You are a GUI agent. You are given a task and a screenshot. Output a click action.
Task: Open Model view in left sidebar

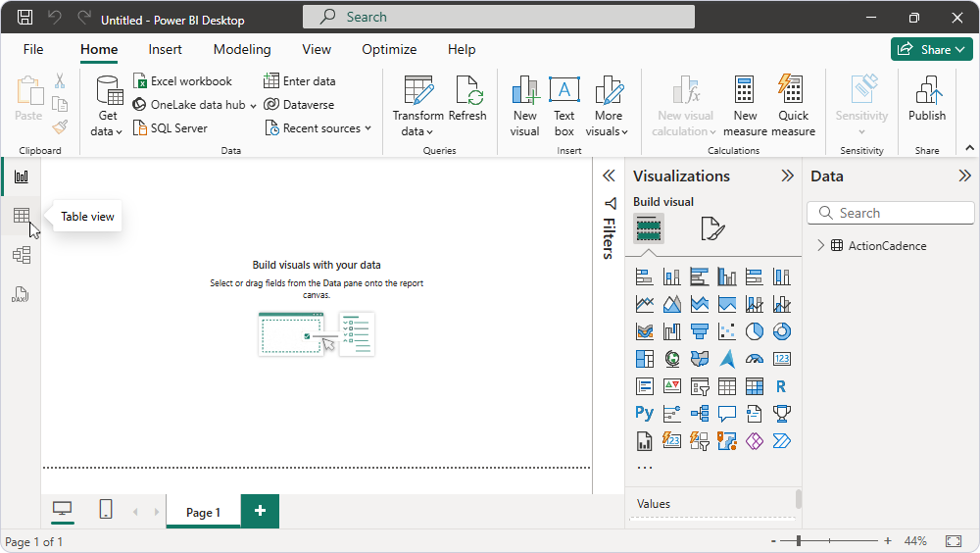tap(22, 255)
